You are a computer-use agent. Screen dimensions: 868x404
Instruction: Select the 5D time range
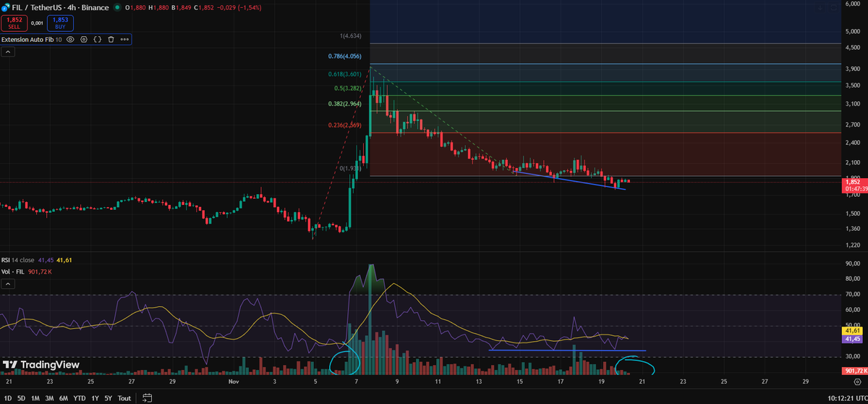pyautogui.click(x=21, y=397)
